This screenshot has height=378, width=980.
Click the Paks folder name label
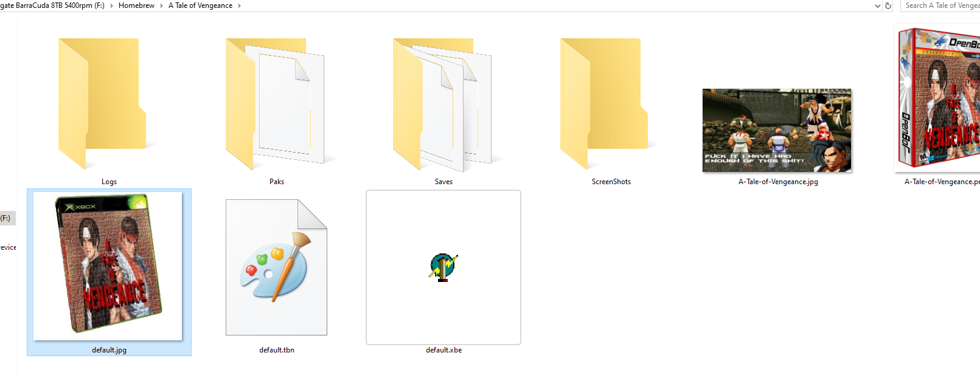(277, 182)
